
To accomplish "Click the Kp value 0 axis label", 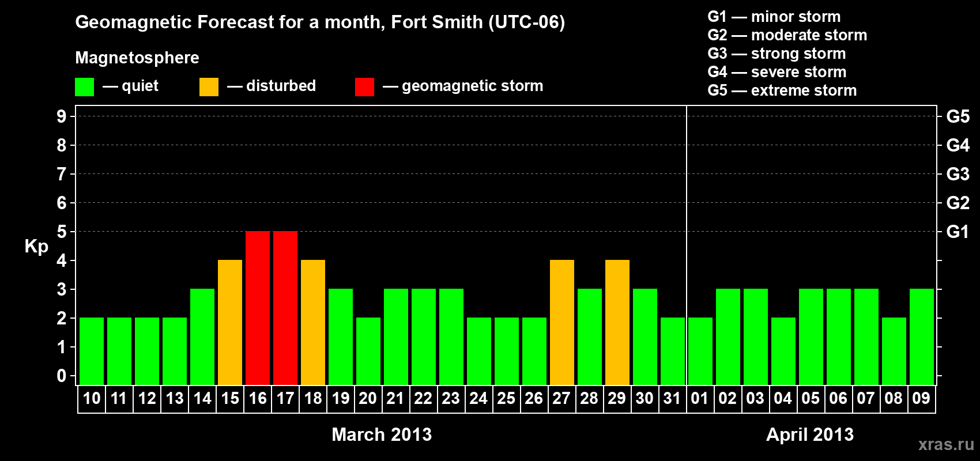I will (x=62, y=376).
